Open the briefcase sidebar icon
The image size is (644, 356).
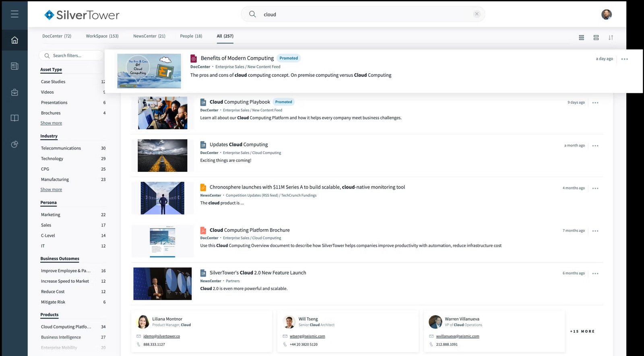[x=14, y=92]
